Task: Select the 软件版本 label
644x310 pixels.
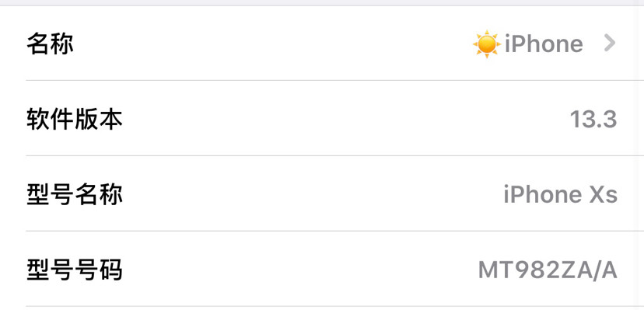Action: tap(75, 119)
